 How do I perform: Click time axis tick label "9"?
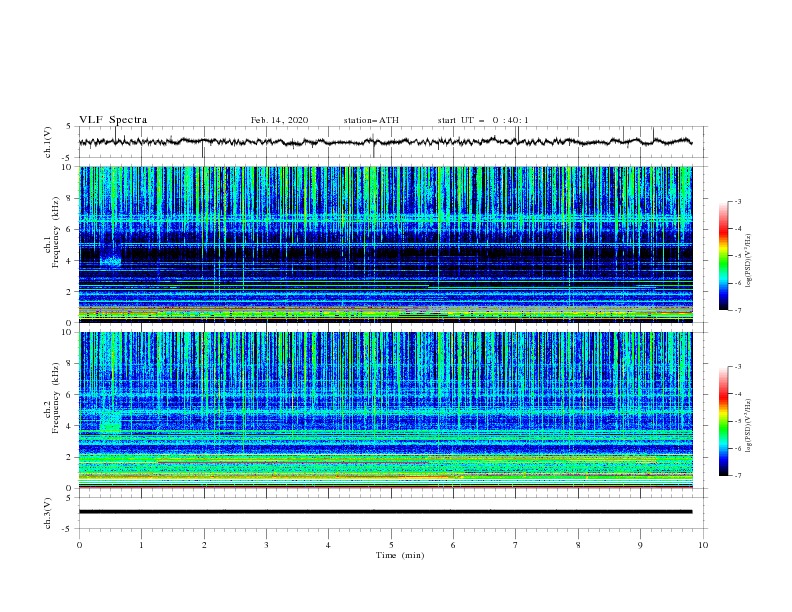(640, 545)
